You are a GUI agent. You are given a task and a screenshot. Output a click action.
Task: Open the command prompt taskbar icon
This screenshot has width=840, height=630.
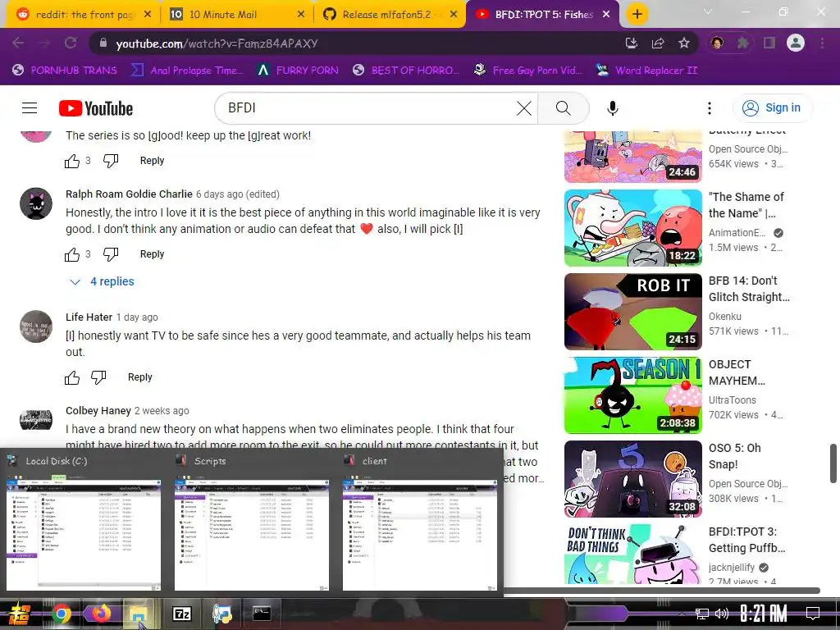click(262, 614)
